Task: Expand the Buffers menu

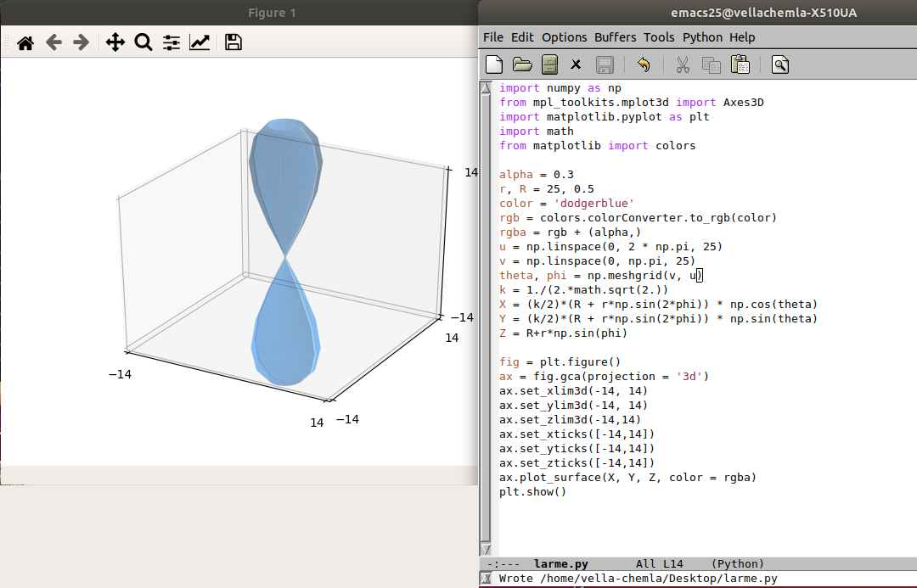Action: pos(615,37)
